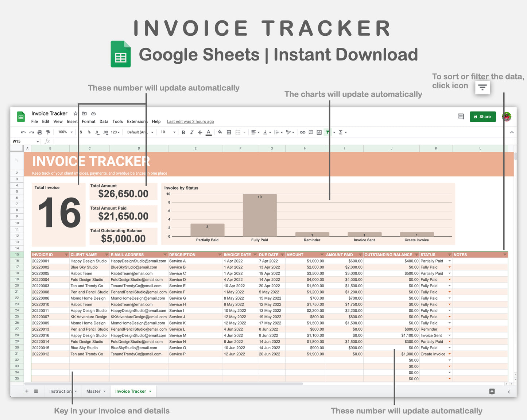Apply italic formatting
The width and height of the screenshot is (527, 420).
pyautogui.click(x=192, y=132)
